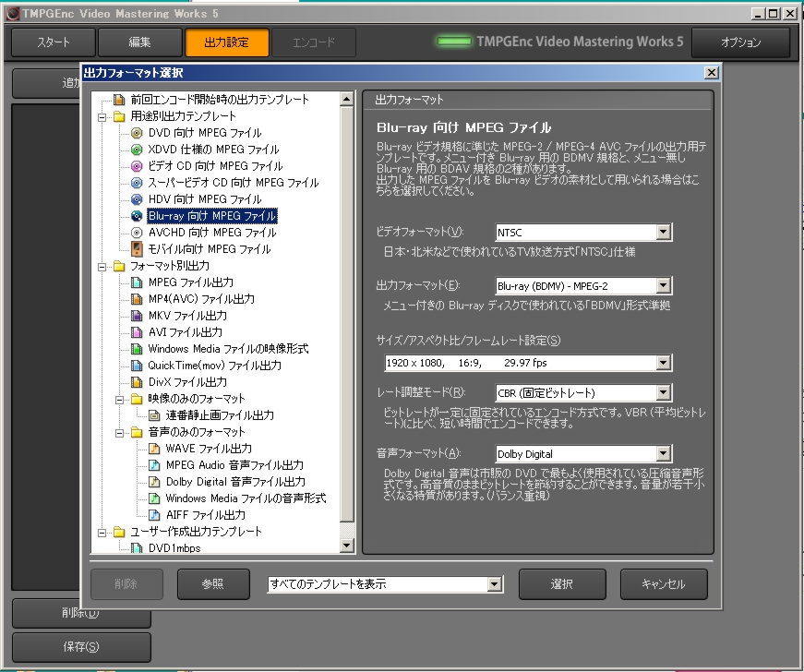804x672 pixels.
Task: Click the AVI ファイル出力 file icon
Action: coord(137,332)
